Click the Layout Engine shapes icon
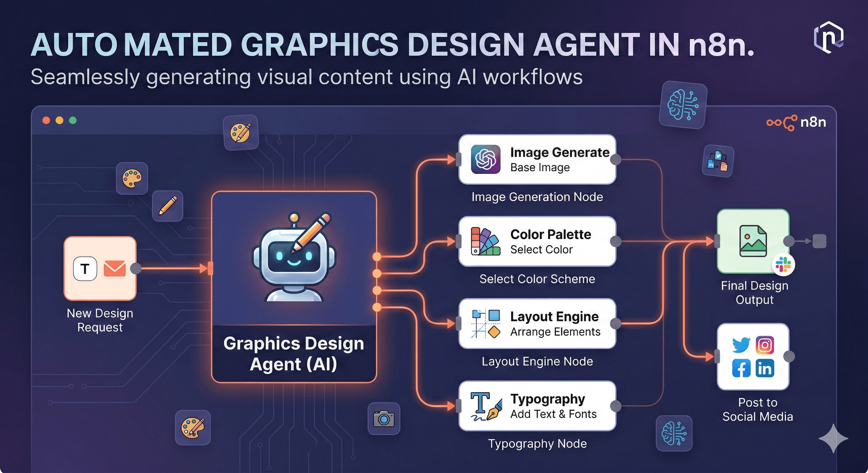This screenshot has height=473, width=868. point(485,324)
